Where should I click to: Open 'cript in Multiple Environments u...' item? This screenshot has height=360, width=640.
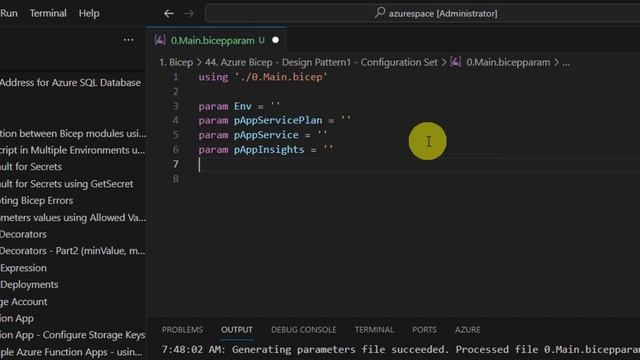click(73, 150)
